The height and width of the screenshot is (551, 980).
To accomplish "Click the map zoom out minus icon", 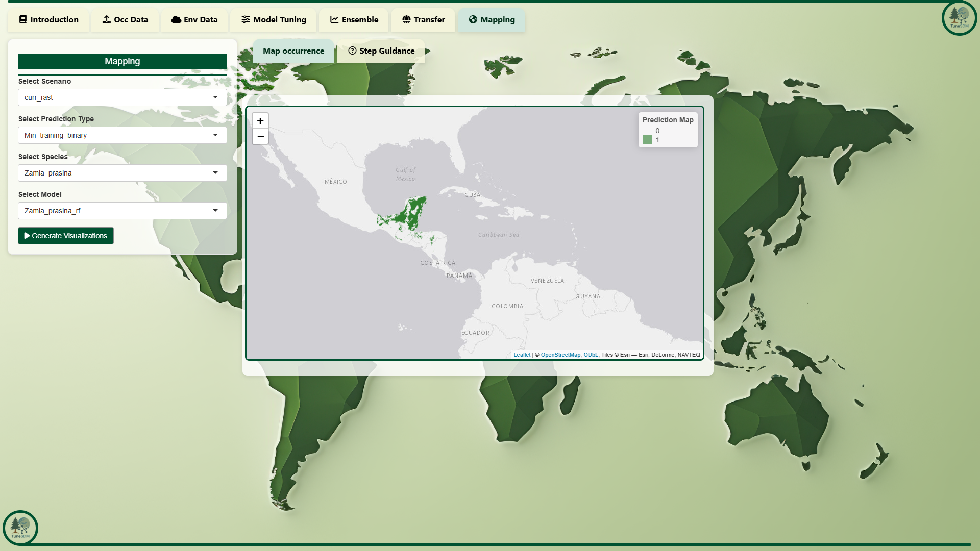I will tap(260, 136).
